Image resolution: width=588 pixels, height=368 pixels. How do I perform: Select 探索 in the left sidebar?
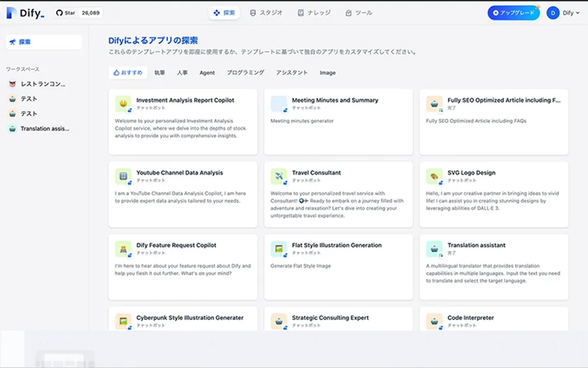(43, 42)
